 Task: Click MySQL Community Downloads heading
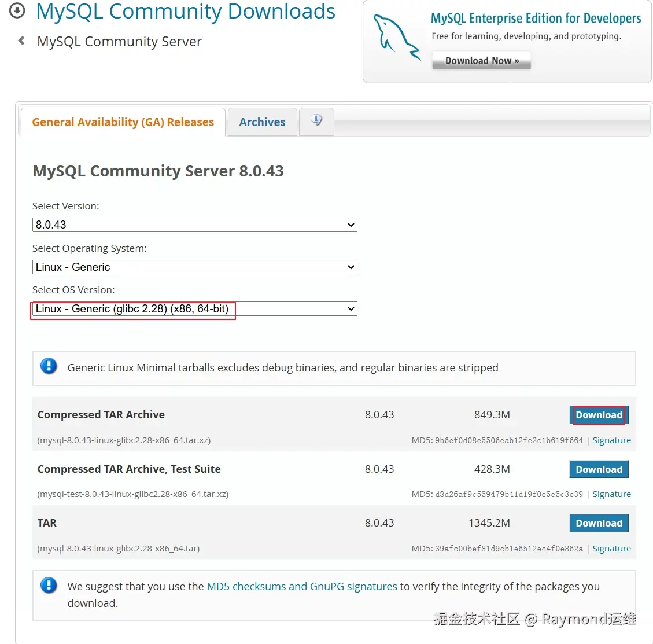tap(186, 11)
